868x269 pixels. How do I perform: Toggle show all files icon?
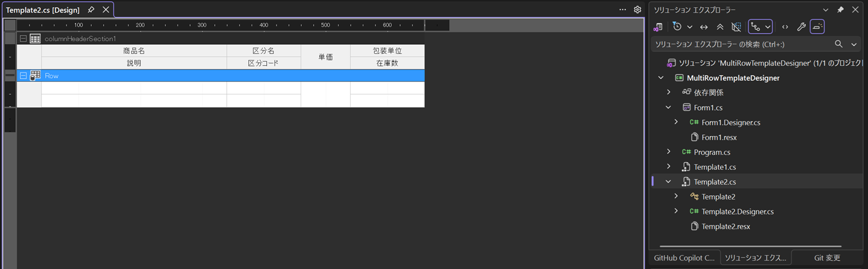[736, 27]
